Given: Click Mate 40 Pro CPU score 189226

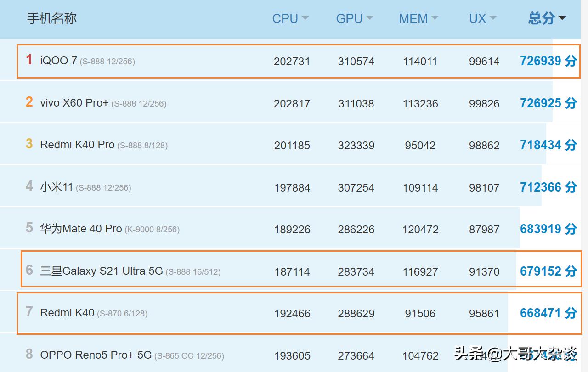Looking at the screenshot, I should coord(292,229).
